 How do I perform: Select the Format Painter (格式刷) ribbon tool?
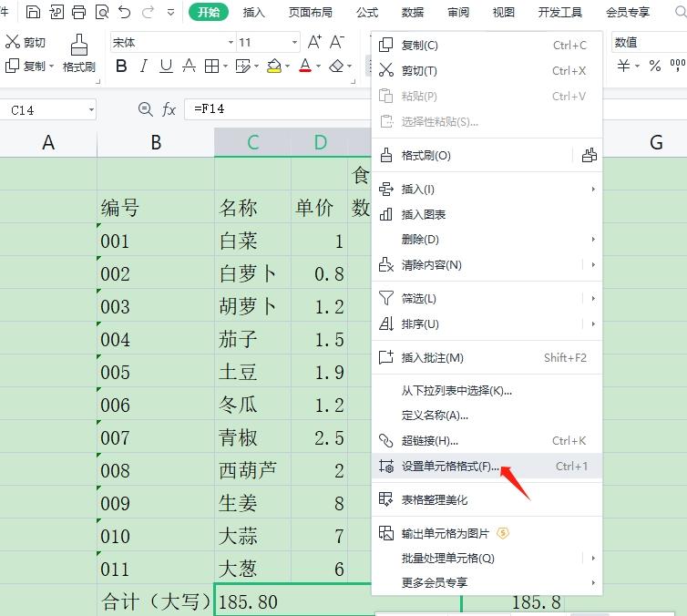[79, 54]
